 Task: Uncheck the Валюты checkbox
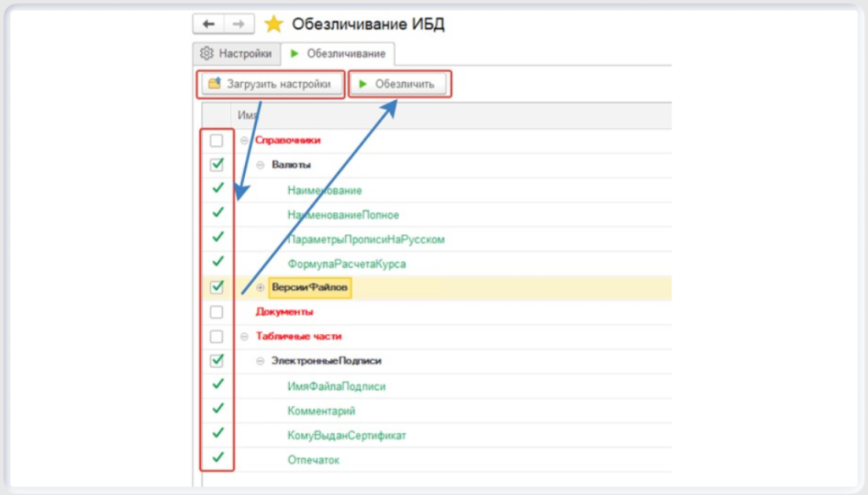tap(217, 164)
